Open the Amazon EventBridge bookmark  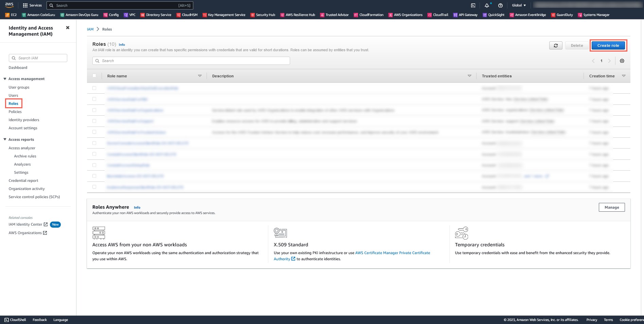point(528,15)
